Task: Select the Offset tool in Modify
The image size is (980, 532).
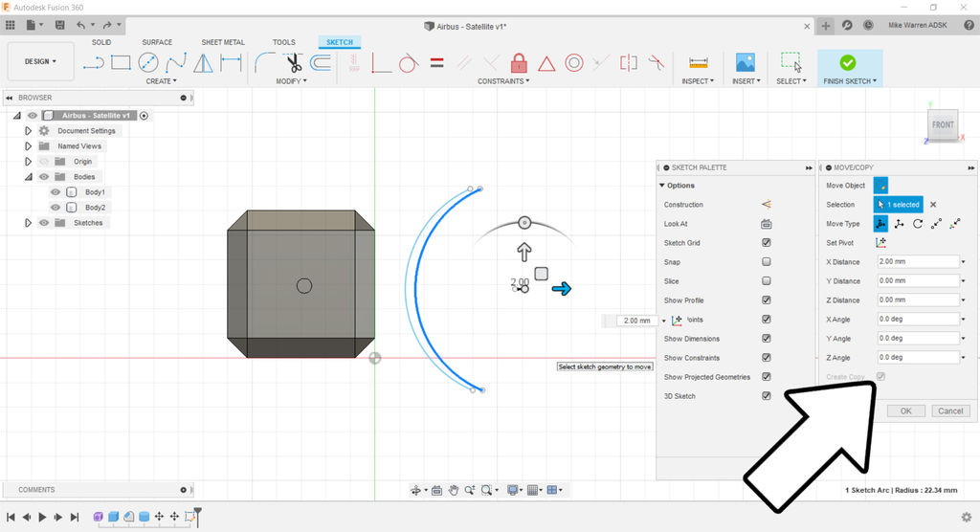Action: [321, 62]
